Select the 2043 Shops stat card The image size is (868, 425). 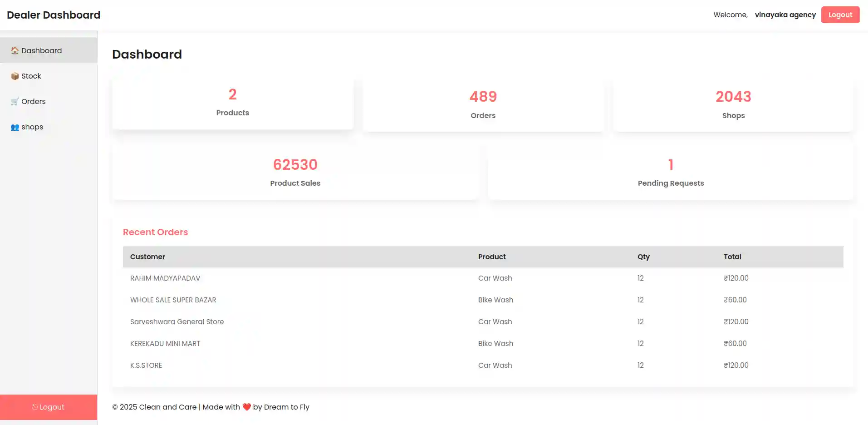click(x=733, y=105)
